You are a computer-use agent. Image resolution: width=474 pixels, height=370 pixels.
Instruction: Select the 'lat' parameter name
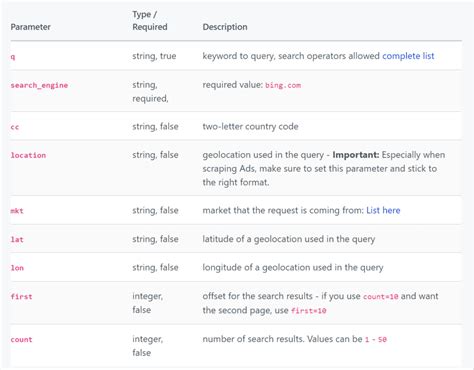pyautogui.click(x=17, y=239)
